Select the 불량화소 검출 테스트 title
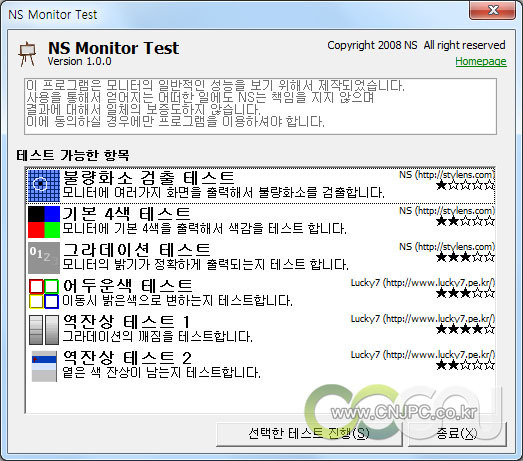The width and height of the screenshot is (523, 461). tap(148, 178)
